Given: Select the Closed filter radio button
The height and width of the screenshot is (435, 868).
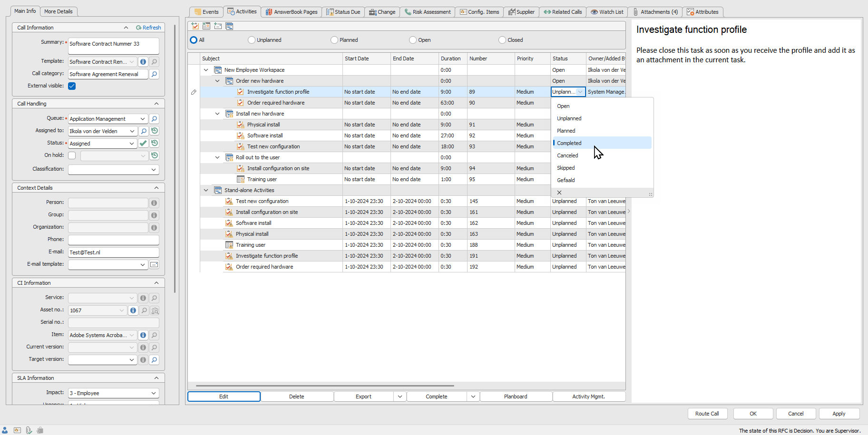Looking at the screenshot, I should click(x=502, y=40).
